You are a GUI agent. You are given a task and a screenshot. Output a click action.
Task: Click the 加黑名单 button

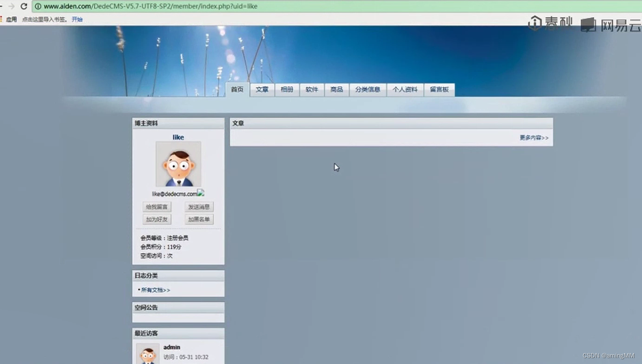(x=199, y=219)
